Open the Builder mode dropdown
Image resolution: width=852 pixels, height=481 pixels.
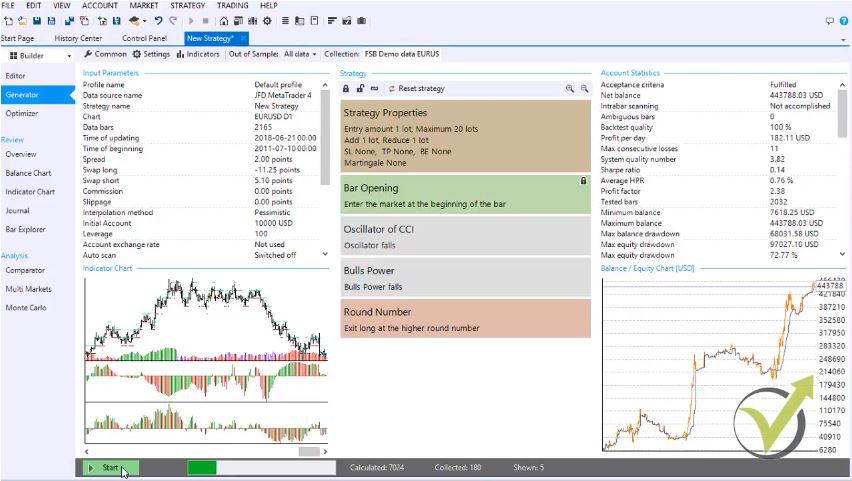38,55
